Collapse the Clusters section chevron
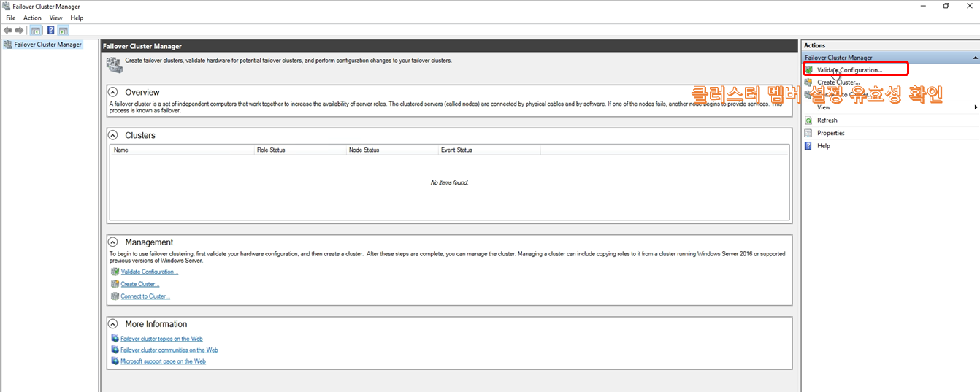Image resolution: width=980 pixels, height=392 pixels. 113,135
